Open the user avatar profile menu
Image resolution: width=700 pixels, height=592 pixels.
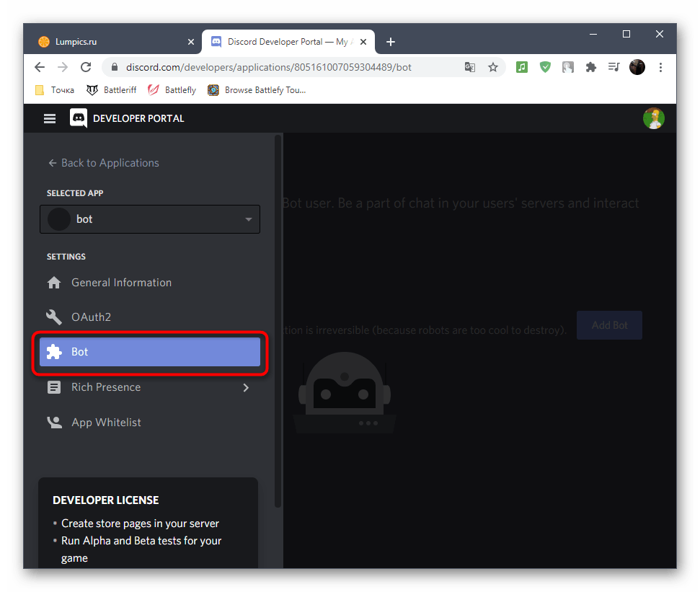pos(653,118)
